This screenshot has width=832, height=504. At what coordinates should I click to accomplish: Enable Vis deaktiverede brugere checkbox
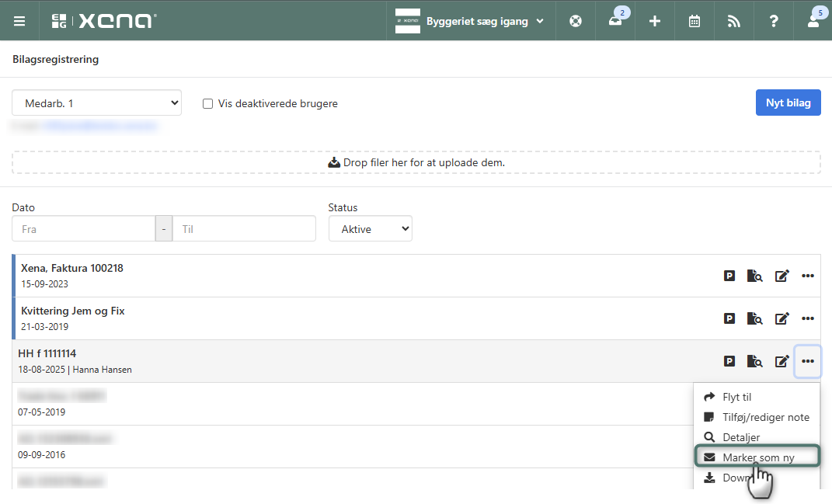[x=208, y=103]
